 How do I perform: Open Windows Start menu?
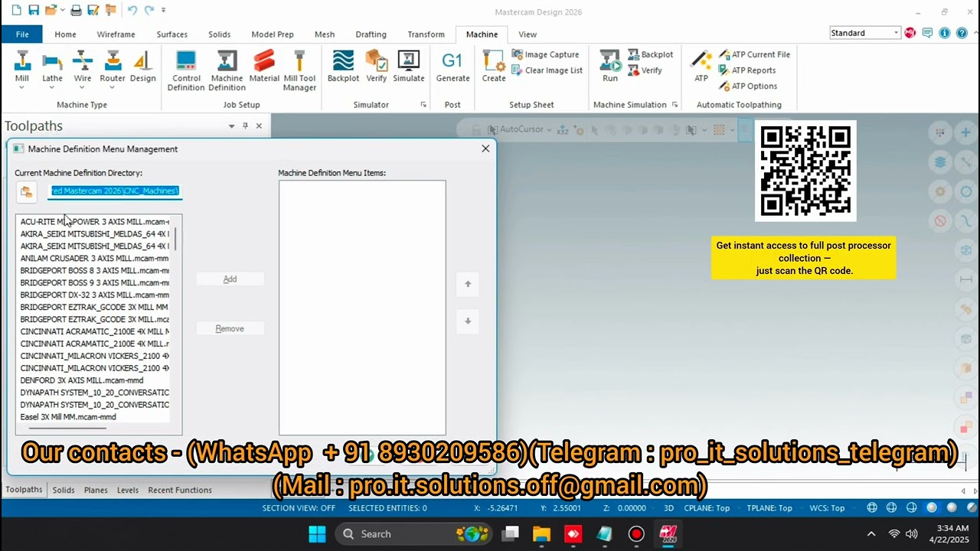click(317, 533)
